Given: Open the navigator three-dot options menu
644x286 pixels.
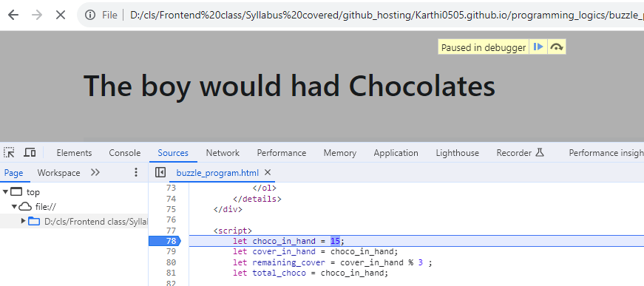Looking at the screenshot, I should pyautogui.click(x=136, y=173).
